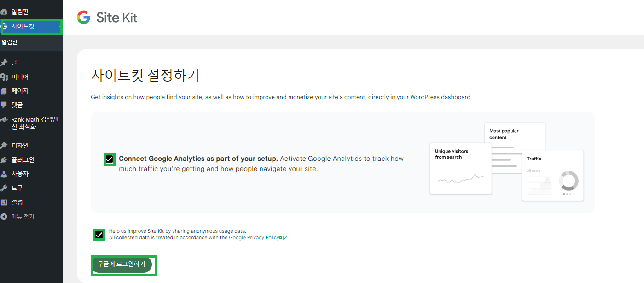Image resolution: width=644 pixels, height=283 pixels.
Task: Click the paintbrush icon beside 디자인
Action: click(4, 146)
